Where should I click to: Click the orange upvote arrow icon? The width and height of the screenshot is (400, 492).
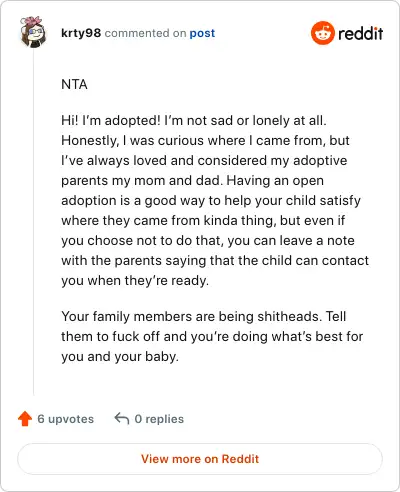coord(25,419)
